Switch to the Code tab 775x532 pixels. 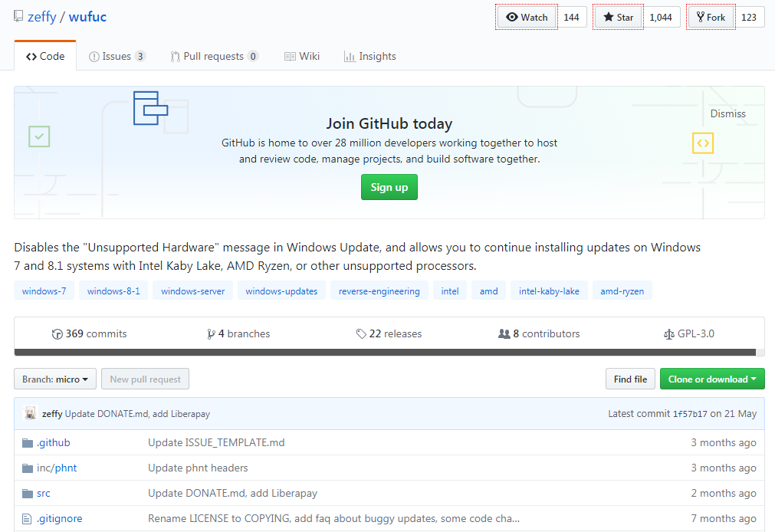(x=45, y=57)
